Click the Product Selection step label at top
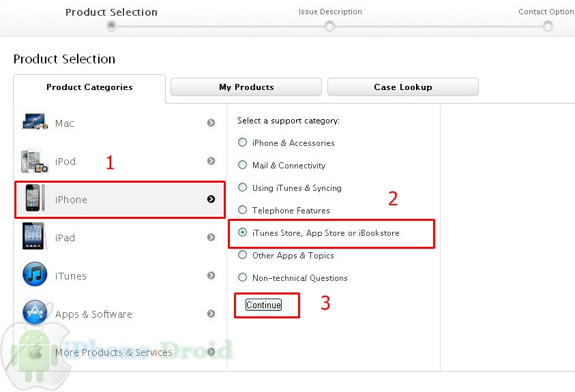 tap(111, 12)
